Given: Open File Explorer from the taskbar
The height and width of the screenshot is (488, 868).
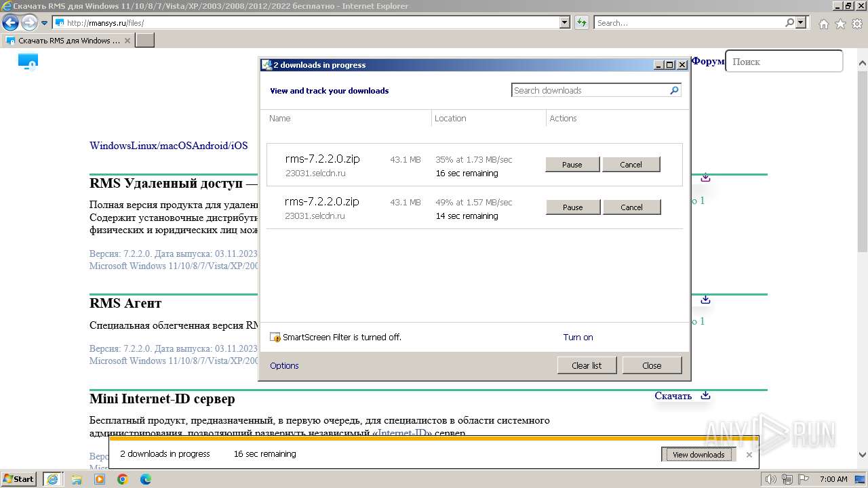Looking at the screenshot, I should coord(77,479).
